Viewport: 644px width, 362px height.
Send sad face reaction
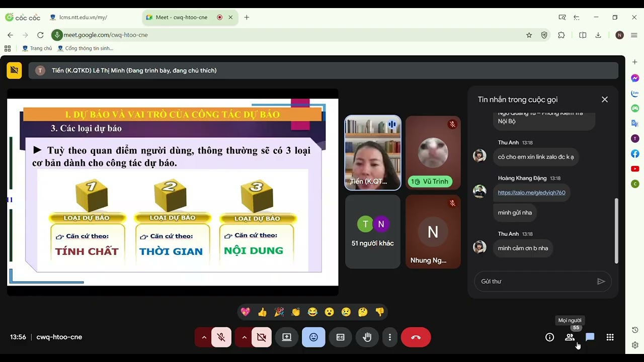tap(346, 312)
